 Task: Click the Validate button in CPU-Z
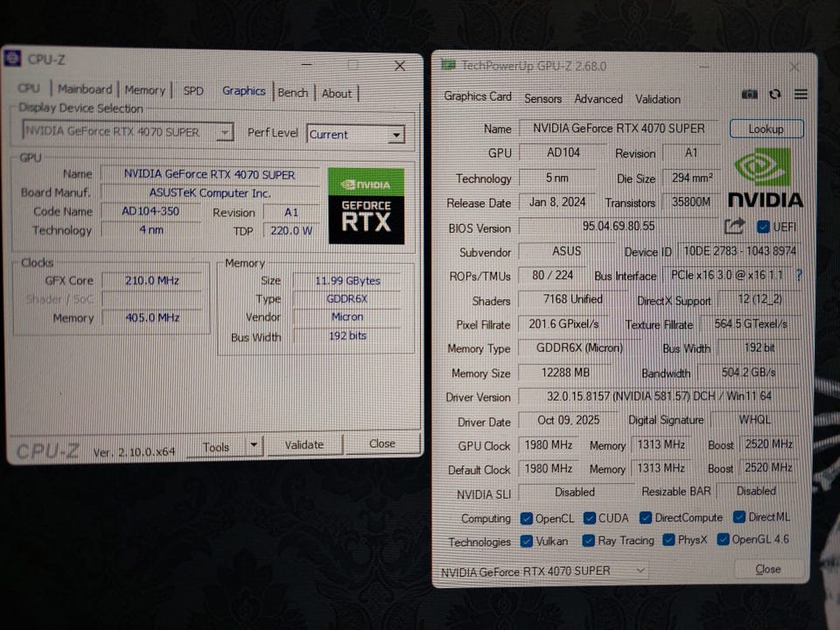coord(304,444)
